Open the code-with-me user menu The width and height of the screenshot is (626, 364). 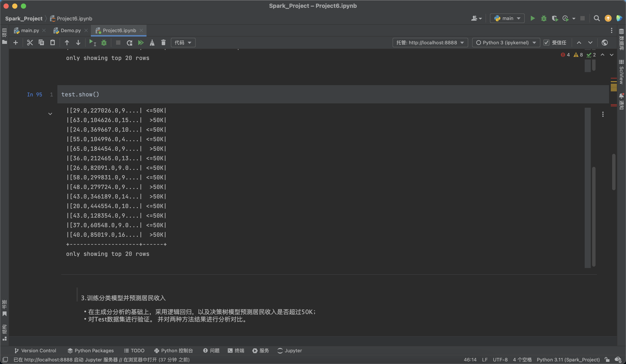click(476, 18)
